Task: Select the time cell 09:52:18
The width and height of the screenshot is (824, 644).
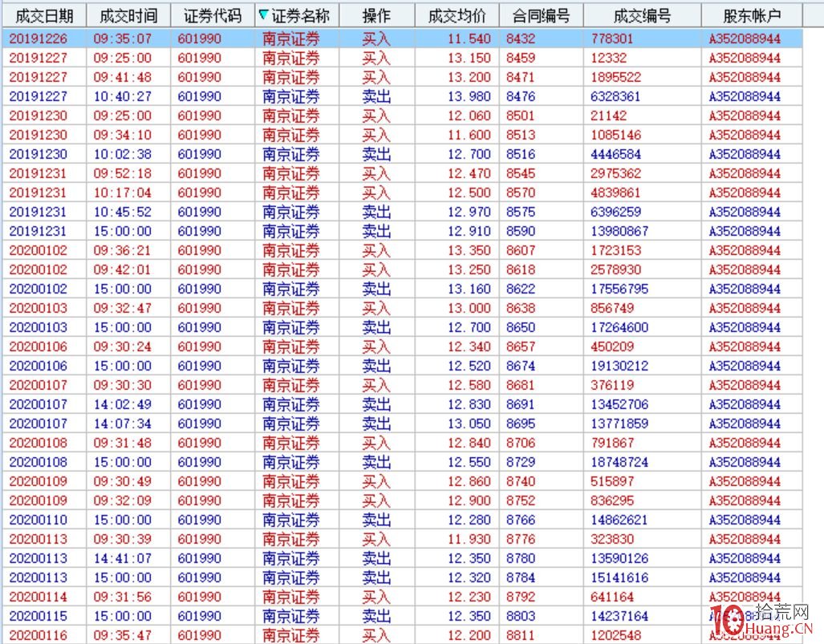Action: (x=123, y=174)
